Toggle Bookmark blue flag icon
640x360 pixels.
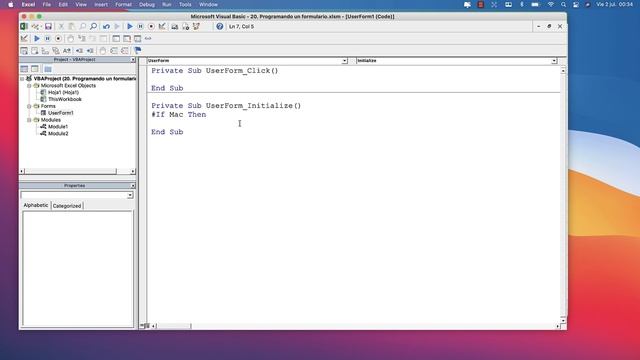[138, 51]
